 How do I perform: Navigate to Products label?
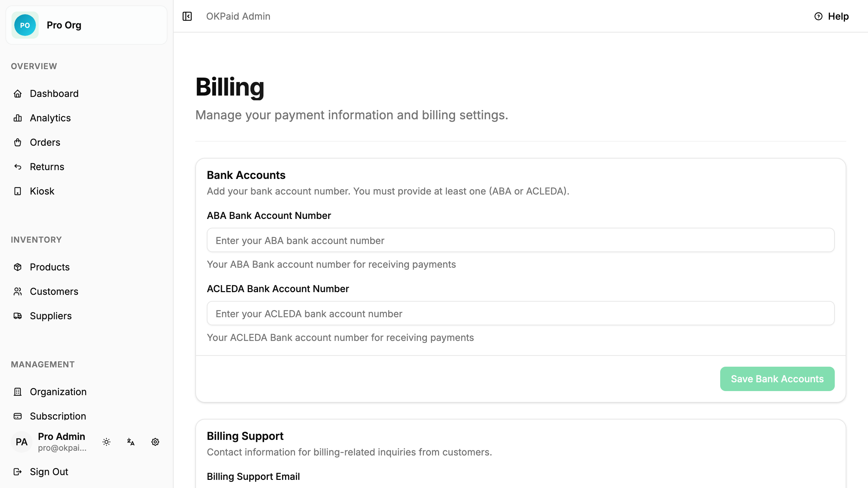click(50, 267)
